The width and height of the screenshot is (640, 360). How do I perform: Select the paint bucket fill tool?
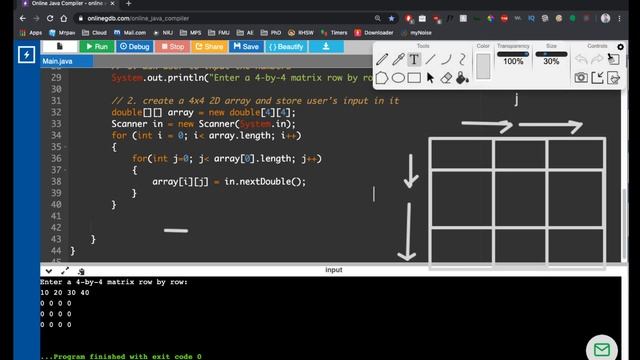(x=462, y=78)
